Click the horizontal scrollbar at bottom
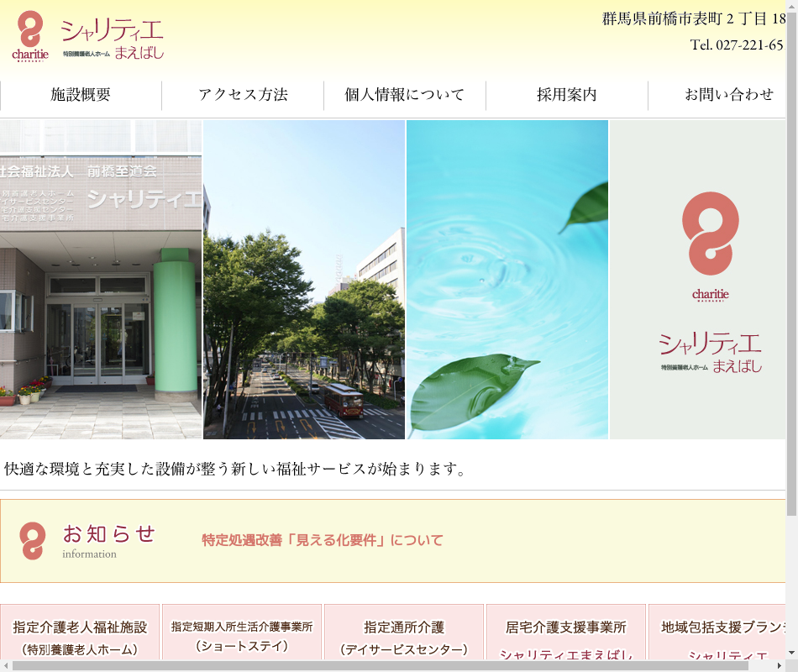 point(378,665)
